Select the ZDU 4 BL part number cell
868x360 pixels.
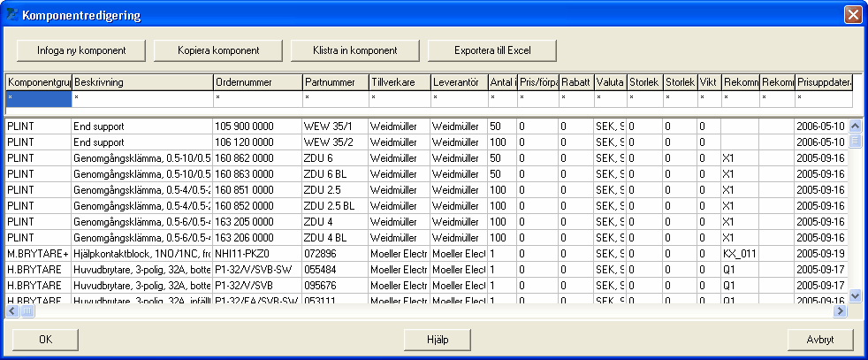click(x=336, y=239)
